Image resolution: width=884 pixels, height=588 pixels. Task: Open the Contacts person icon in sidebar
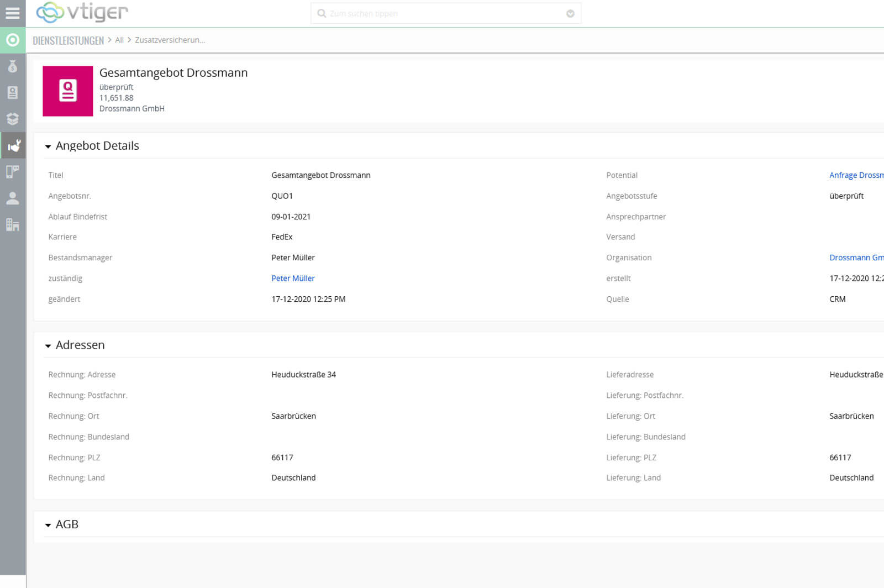tap(12, 198)
